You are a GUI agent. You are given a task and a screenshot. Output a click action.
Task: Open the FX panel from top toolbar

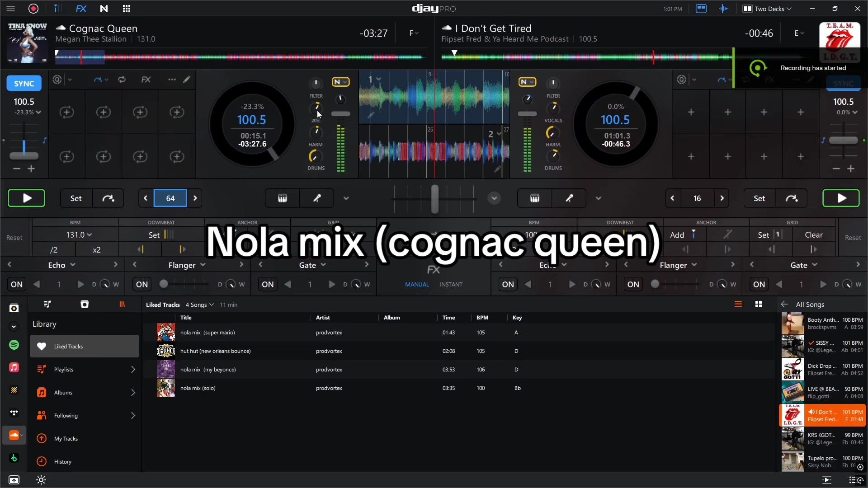81,9
